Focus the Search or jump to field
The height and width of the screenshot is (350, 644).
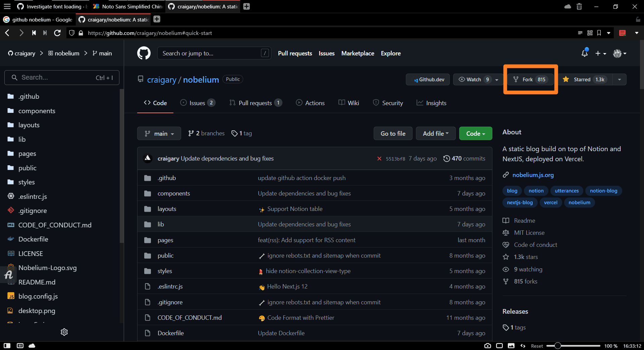click(x=214, y=53)
